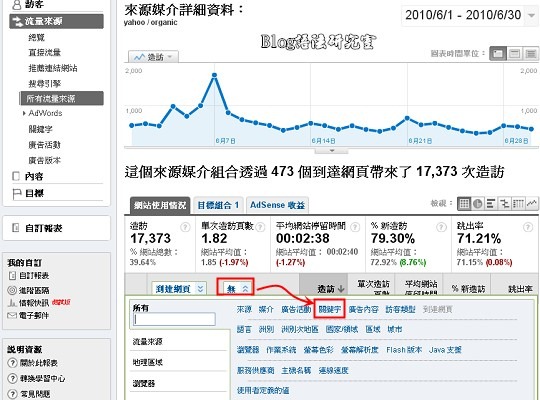This screenshot has height=400, width=540.
Task: Click the 內容 page icon in sidebar
Action: point(16,176)
